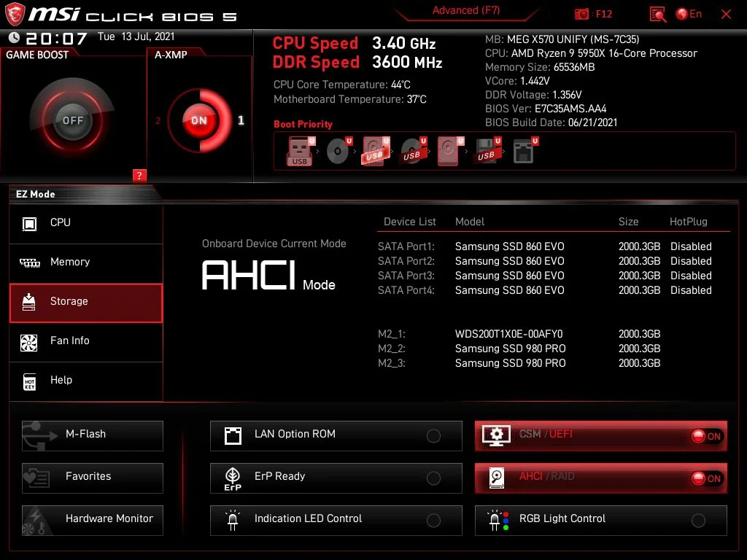Viewport: 747px width, 560px height.
Task: Select the SATA Port3 row
Action: [544, 276]
